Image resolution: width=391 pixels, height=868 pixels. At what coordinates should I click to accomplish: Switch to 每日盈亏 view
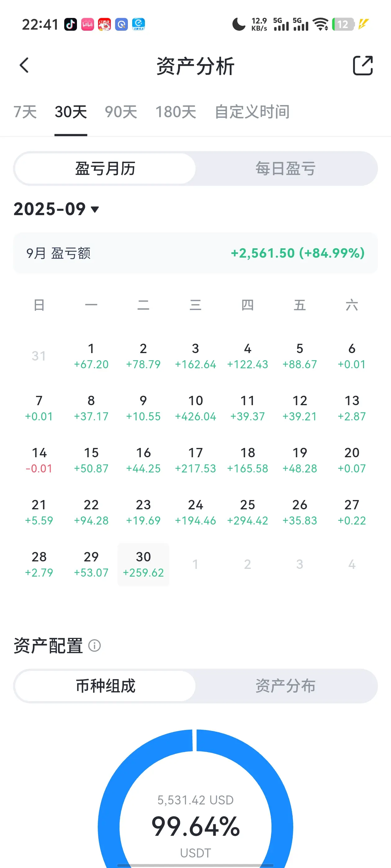286,168
